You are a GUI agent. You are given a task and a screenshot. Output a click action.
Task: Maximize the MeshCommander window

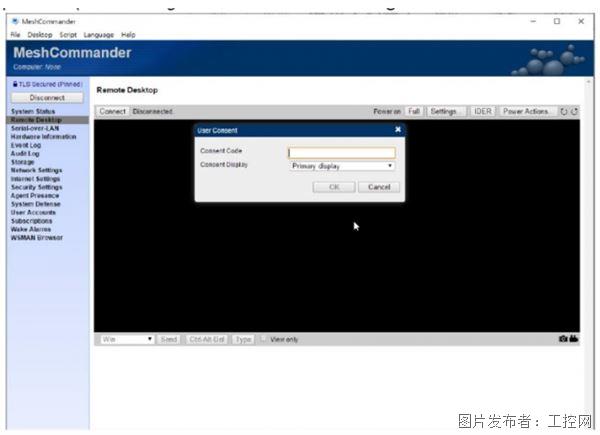557,21
